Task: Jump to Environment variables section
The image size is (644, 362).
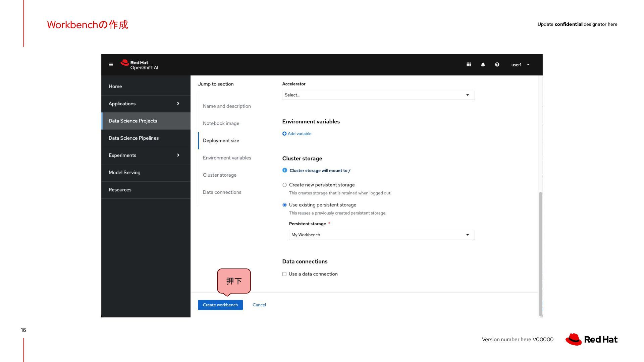Action: (x=227, y=158)
